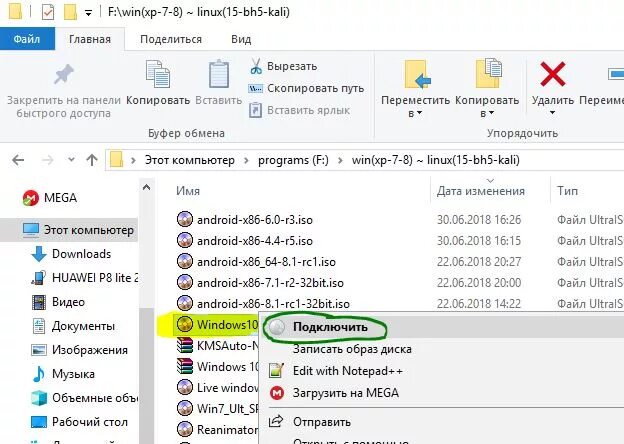Select the Win7_Ult_SP file

[217, 408]
